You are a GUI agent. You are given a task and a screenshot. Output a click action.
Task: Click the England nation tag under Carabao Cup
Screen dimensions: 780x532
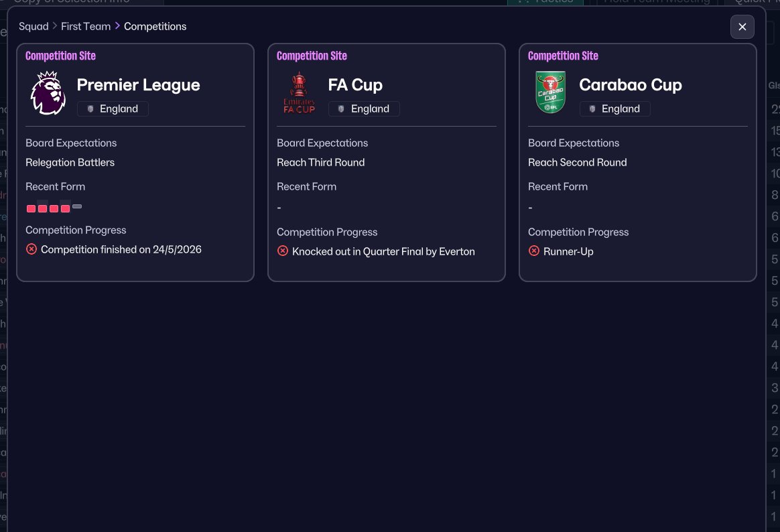tap(615, 109)
